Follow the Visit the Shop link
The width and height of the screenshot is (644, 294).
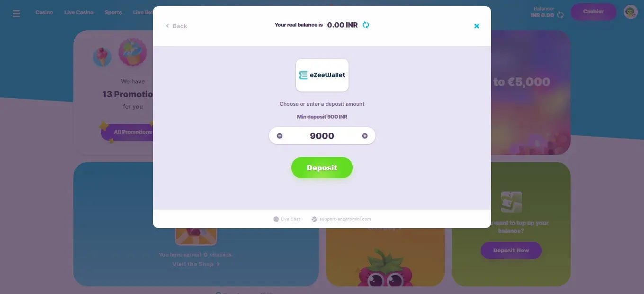[196, 264]
